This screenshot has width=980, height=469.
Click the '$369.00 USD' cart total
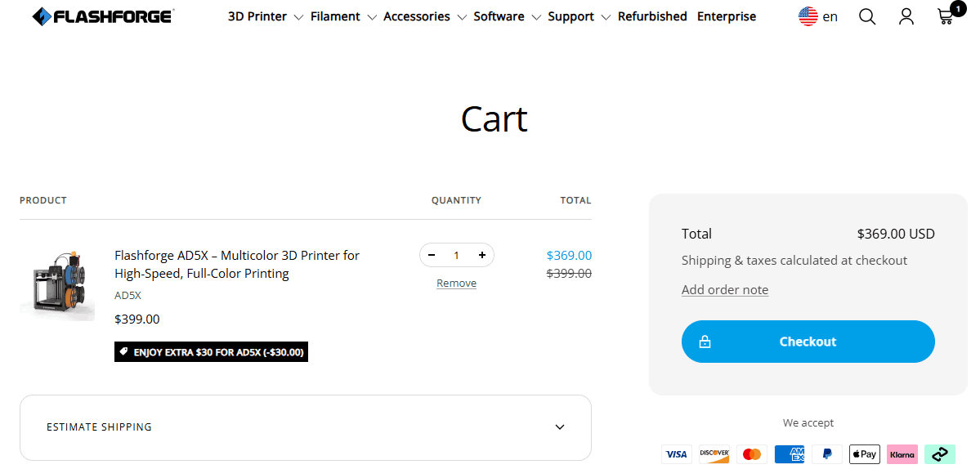[896, 234]
